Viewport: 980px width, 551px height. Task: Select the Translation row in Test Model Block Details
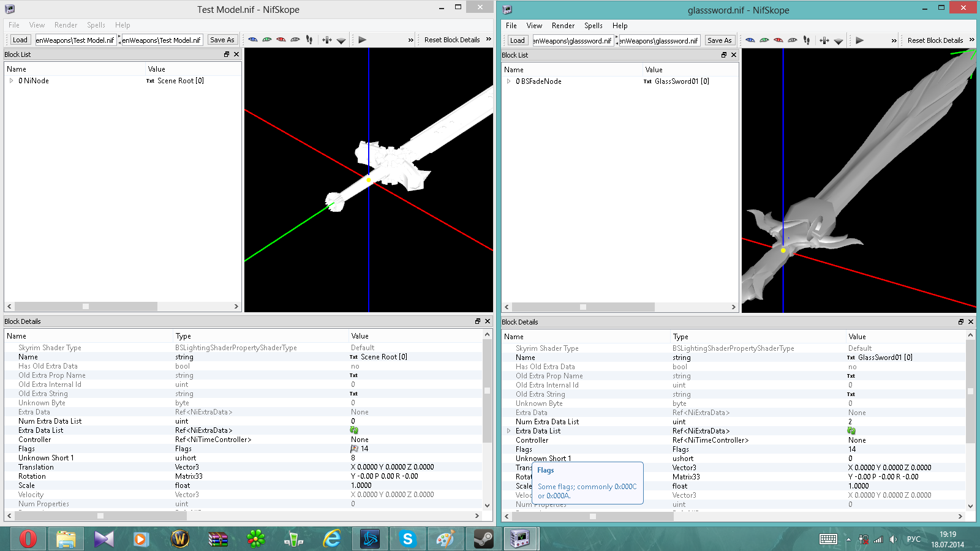point(243,467)
